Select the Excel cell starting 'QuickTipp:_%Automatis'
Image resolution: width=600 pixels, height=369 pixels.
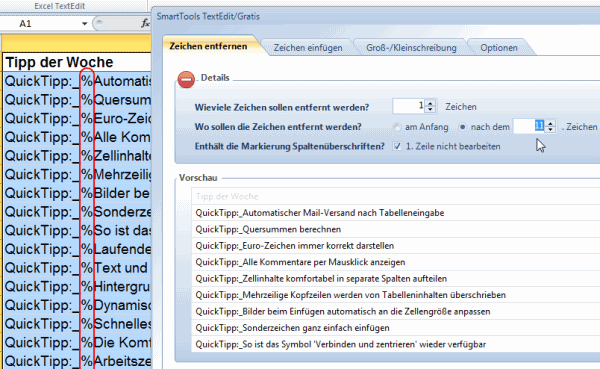[x=77, y=81]
